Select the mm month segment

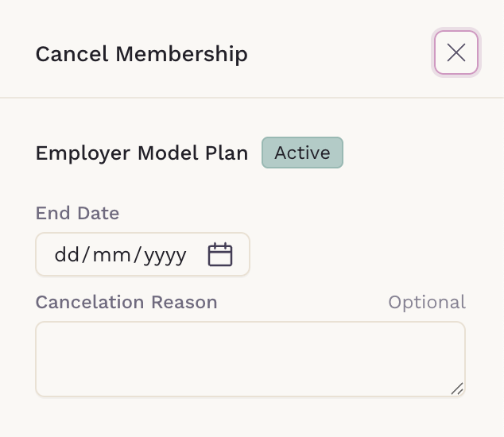click(x=111, y=255)
